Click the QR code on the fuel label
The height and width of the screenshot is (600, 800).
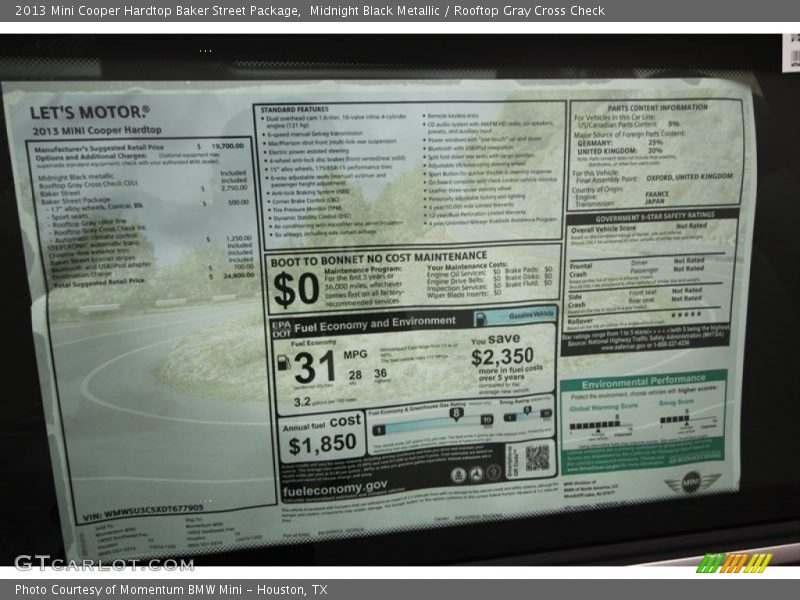pos(537,458)
